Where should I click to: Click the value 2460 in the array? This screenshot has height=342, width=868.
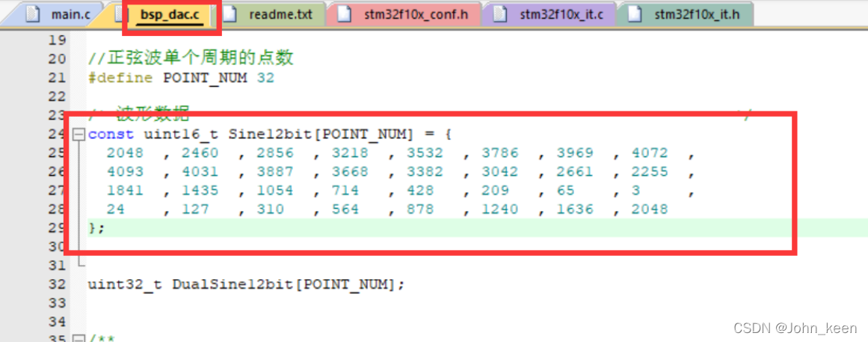click(x=200, y=153)
